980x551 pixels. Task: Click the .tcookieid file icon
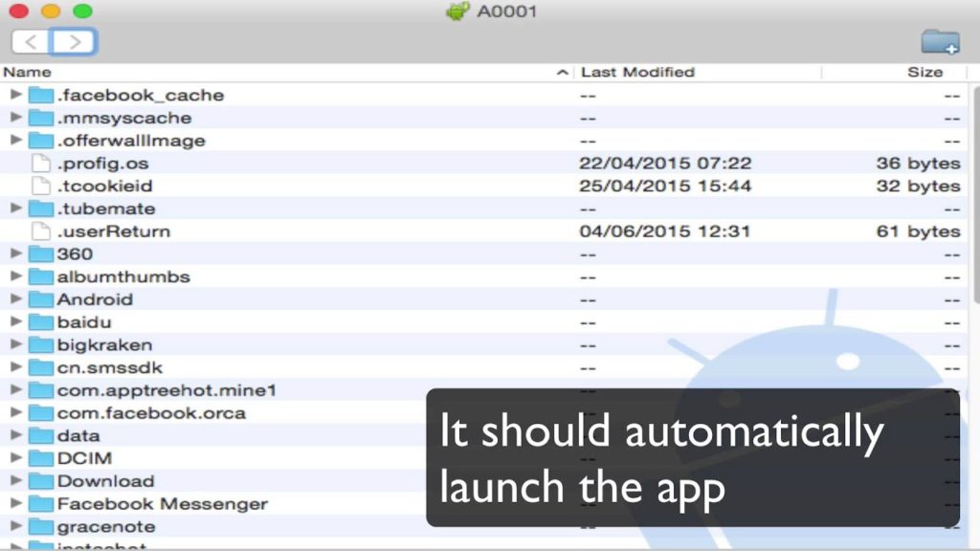40,186
